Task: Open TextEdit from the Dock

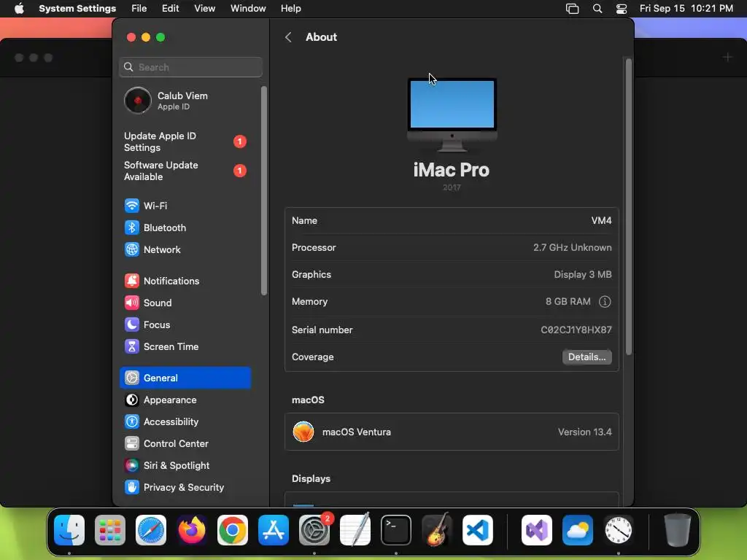Action: tap(355, 530)
